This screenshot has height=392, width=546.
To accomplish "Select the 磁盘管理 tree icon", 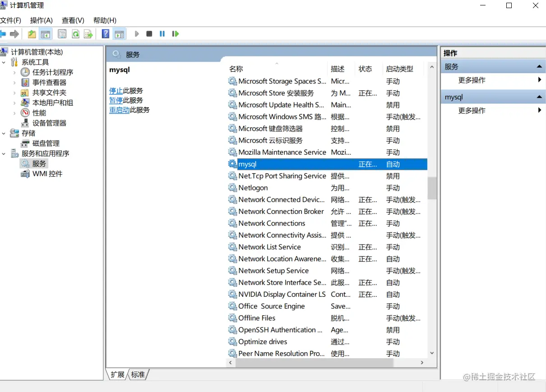I will coord(25,143).
